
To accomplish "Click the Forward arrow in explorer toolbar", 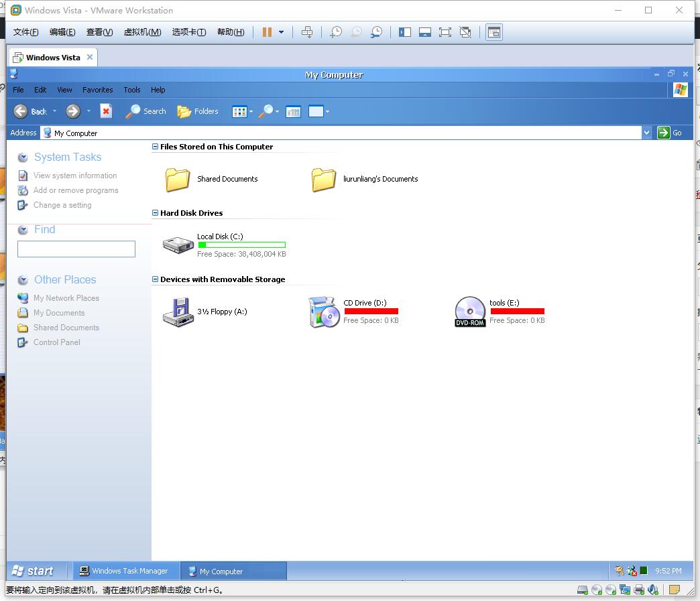I will [73, 111].
